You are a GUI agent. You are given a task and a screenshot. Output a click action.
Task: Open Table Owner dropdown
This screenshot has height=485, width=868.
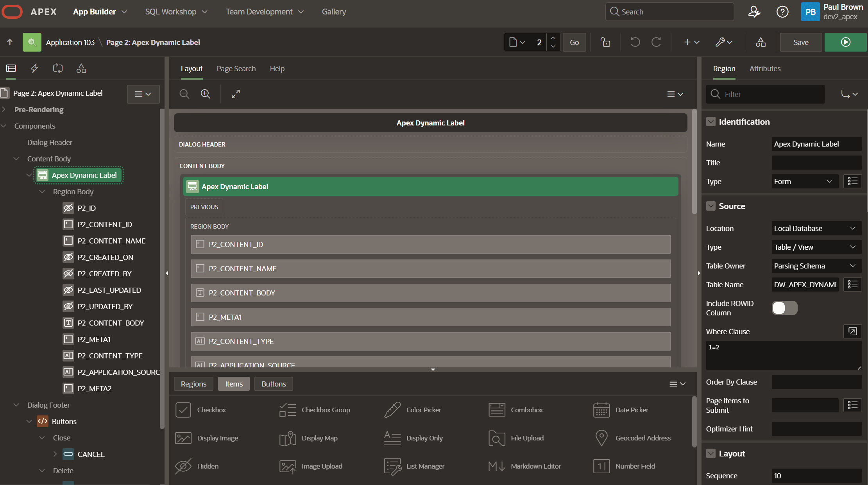click(x=816, y=266)
